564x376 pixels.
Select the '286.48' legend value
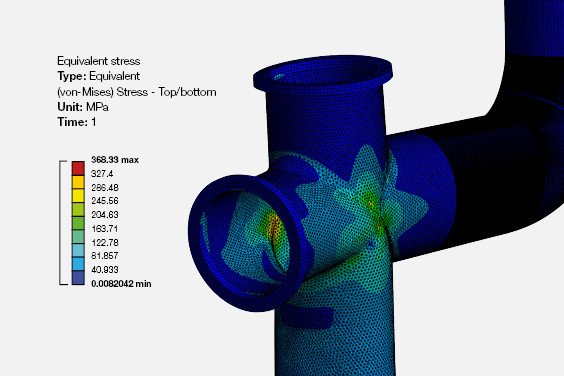tap(105, 187)
